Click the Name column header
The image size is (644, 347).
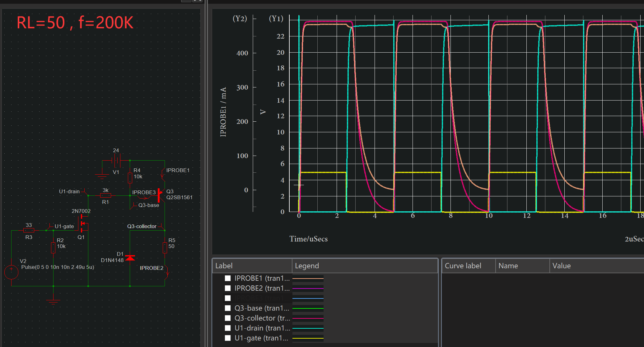[x=523, y=266]
